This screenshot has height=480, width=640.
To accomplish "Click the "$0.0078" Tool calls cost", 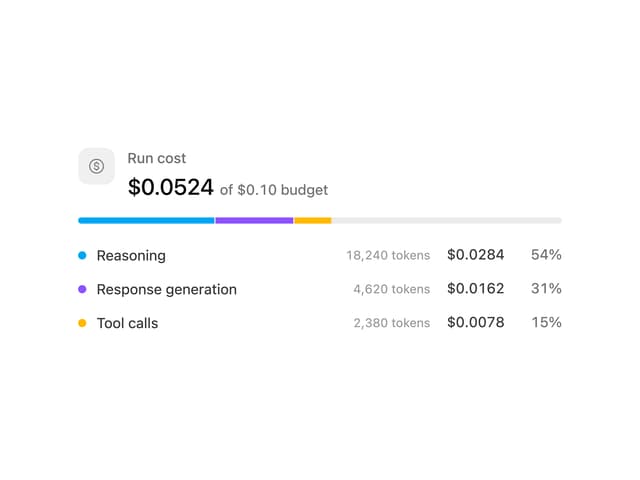I will 476,322.
